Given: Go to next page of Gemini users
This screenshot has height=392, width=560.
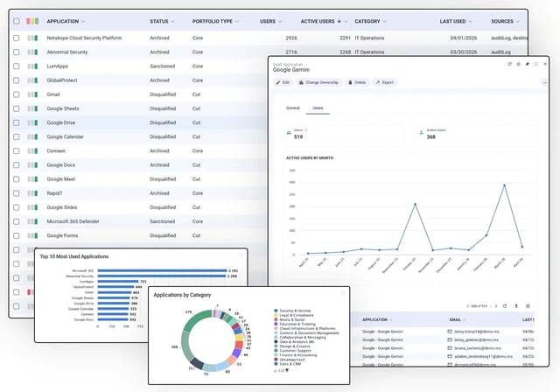Looking at the screenshot, I should point(496,306).
